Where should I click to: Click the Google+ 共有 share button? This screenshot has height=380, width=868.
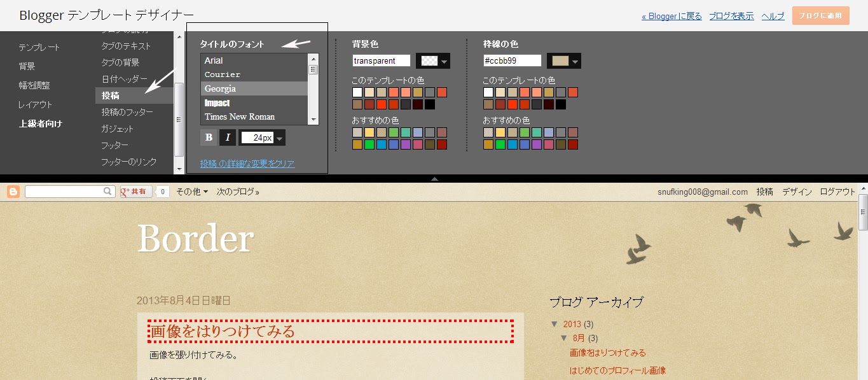pyautogui.click(x=136, y=191)
